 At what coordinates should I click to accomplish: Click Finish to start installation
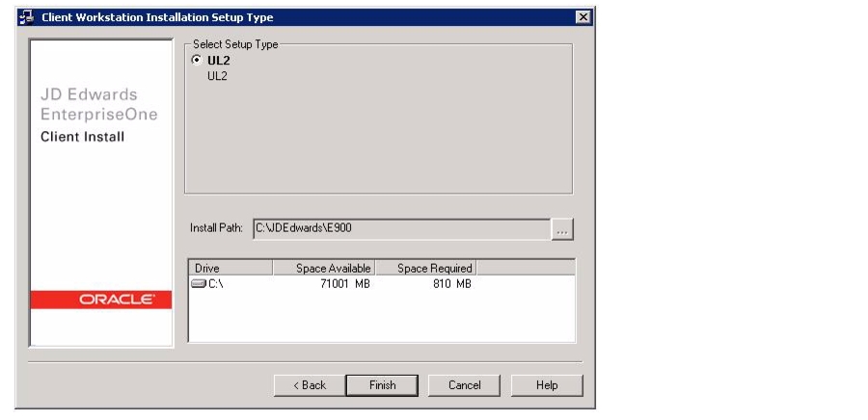pyautogui.click(x=382, y=385)
